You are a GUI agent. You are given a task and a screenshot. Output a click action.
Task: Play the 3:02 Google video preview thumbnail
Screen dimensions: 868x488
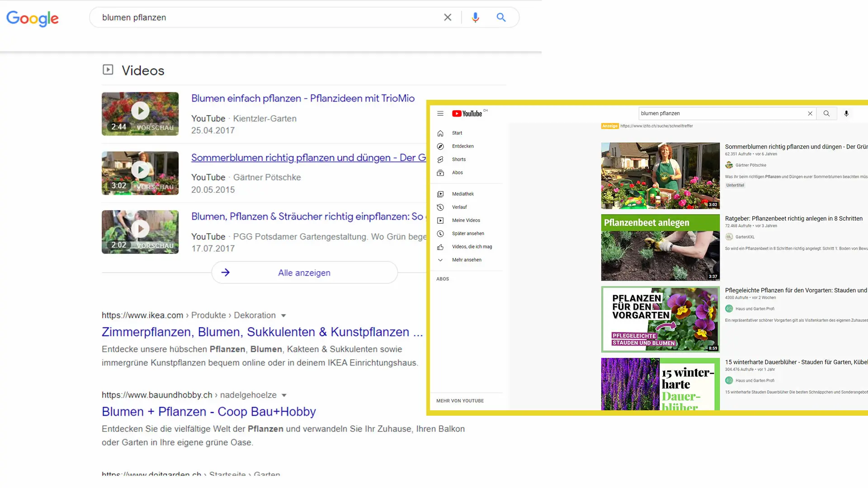[140, 173]
